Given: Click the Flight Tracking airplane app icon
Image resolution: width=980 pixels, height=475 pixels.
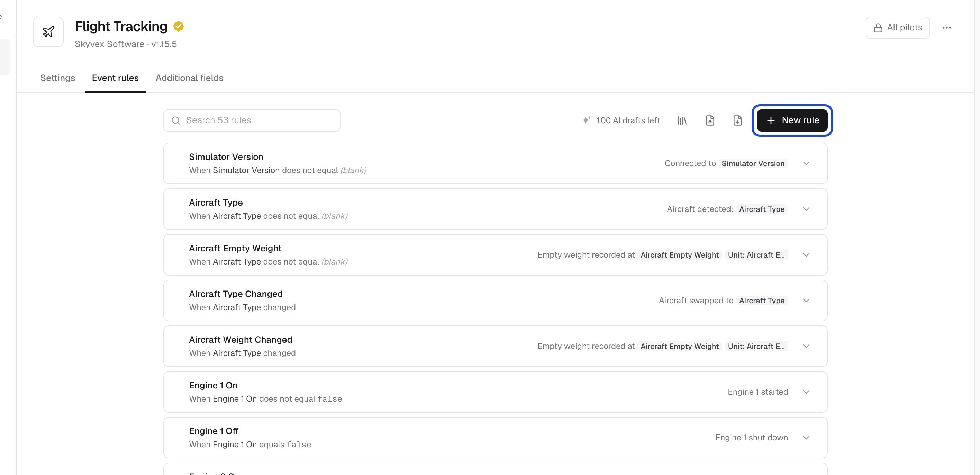Looking at the screenshot, I should tap(48, 32).
